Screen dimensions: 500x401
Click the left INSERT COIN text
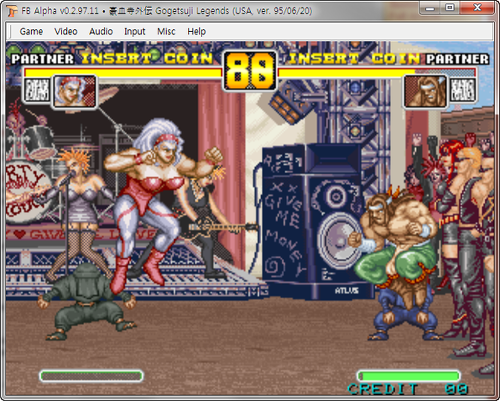pos(147,59)
